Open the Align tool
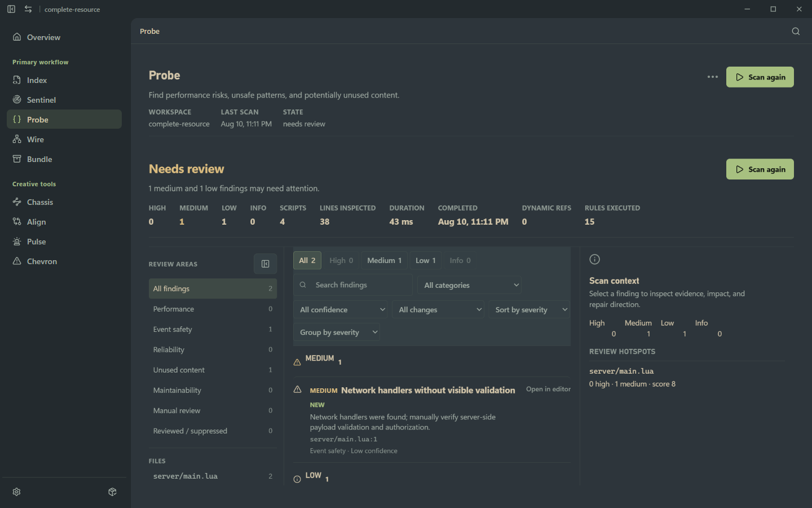 (x=64, y=222)
